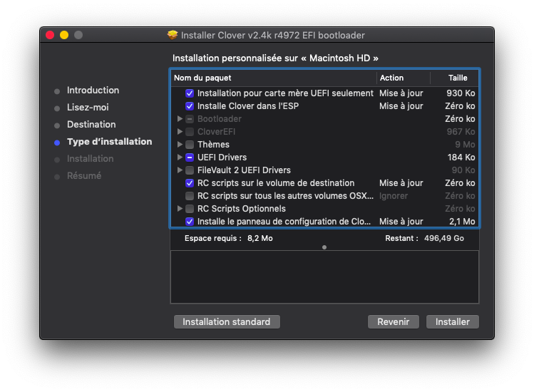Toggle the Bootloader checkbox
This screenshot has width=534, height=392.
coord(190,119)
